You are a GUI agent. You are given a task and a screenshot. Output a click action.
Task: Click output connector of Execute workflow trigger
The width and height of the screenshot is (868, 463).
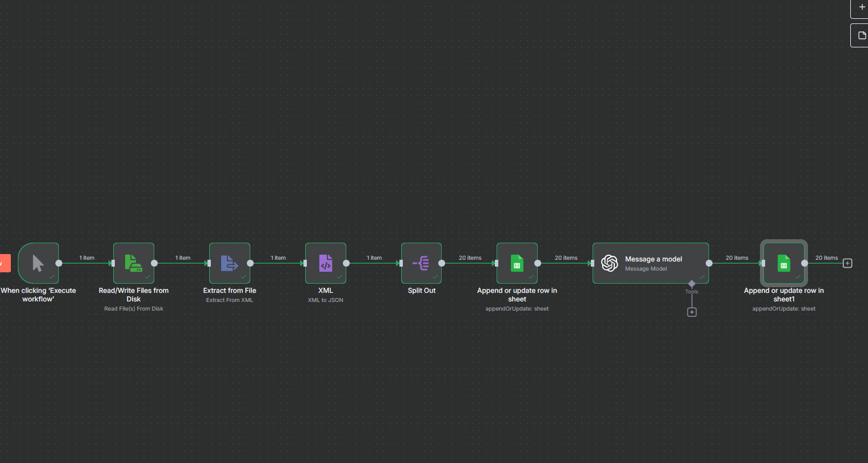coord(59,263)
